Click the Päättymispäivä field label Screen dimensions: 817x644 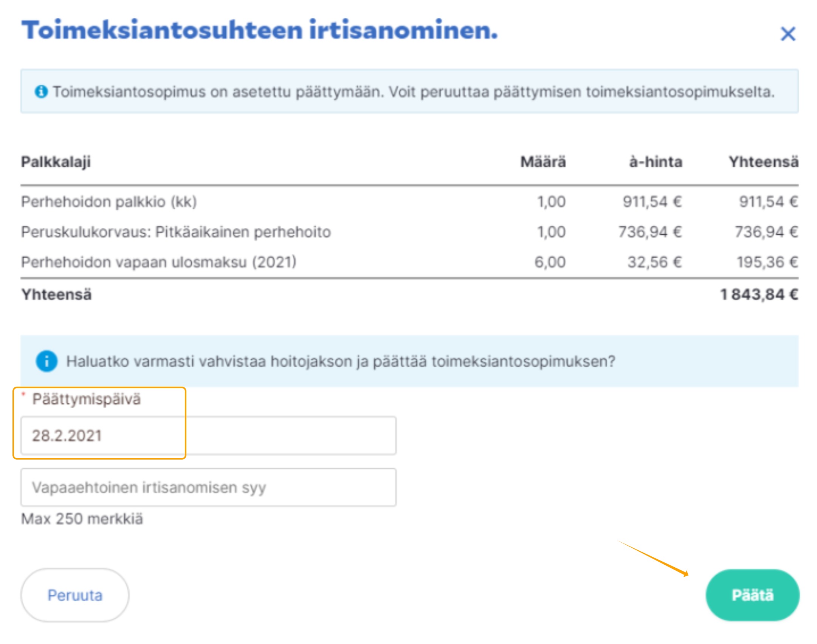pyautogui.click(x=86, y=399)
